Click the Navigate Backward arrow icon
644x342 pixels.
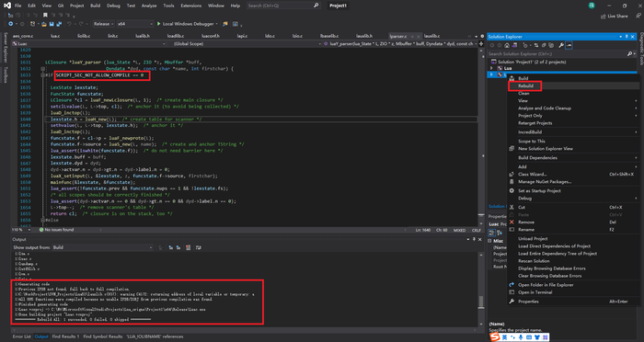[10, 24]
